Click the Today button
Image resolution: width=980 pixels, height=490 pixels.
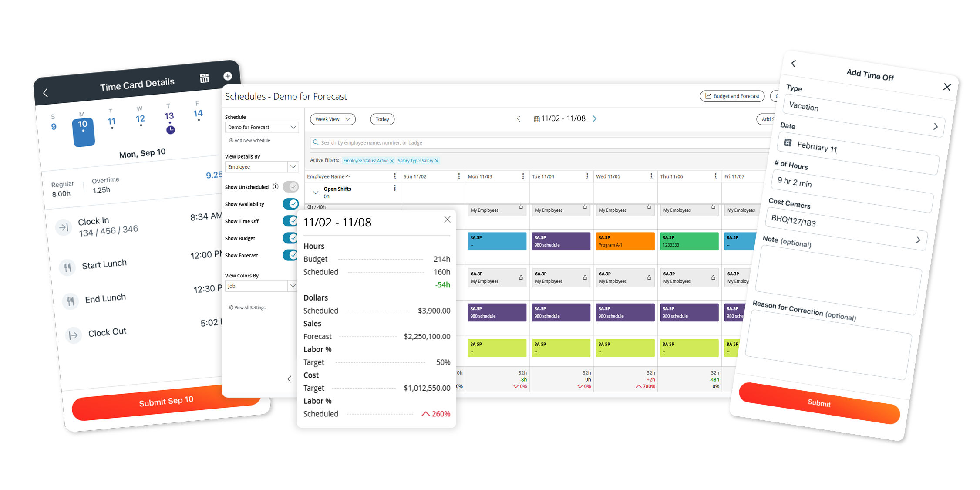[x=382, y=119]
